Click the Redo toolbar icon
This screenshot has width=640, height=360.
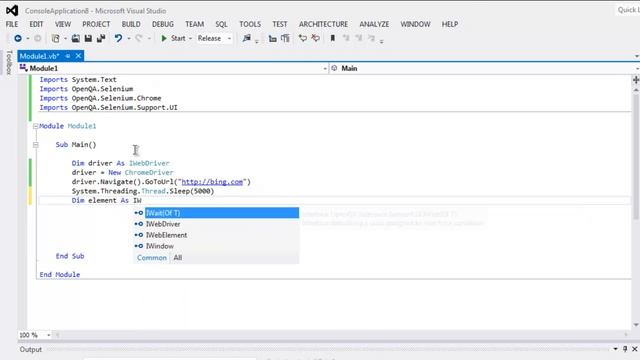(139, 38)
